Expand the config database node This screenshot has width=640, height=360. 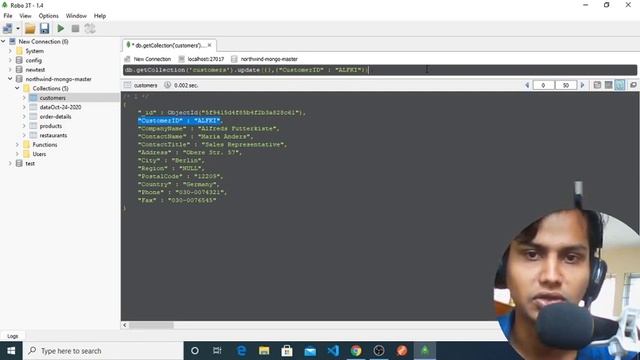pos(10,60)
